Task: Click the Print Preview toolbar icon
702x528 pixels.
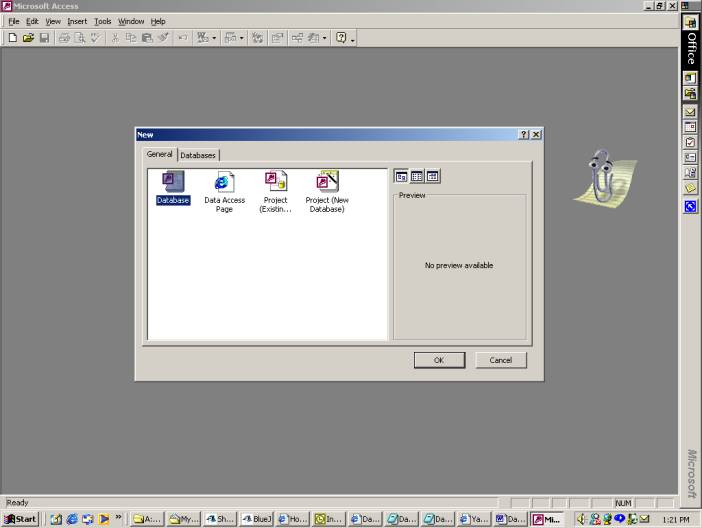Action: [80, 38]
